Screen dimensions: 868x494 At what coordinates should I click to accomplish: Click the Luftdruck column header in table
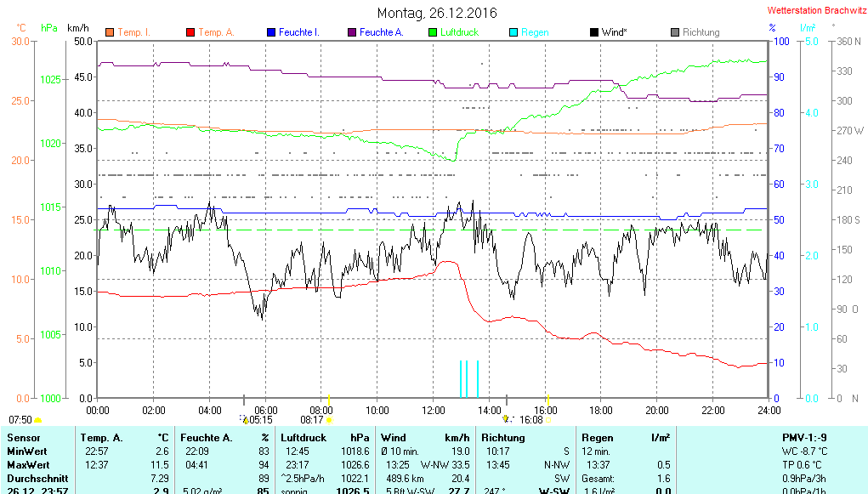pos(308,437)
